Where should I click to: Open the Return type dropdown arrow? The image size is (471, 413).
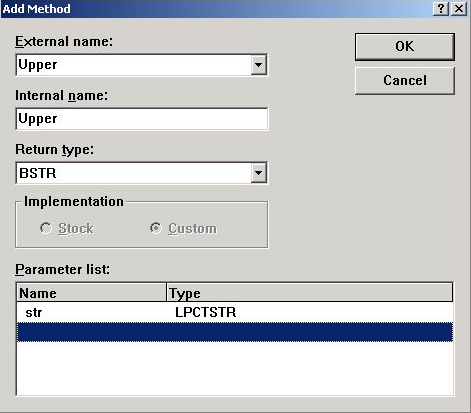click(259, 173)
